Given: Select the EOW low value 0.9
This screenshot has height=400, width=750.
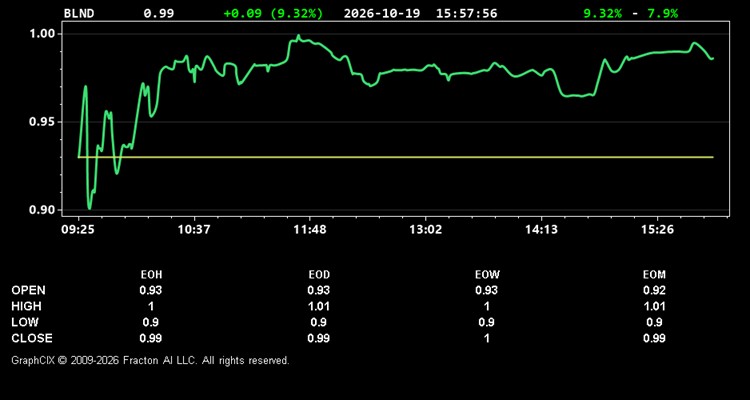Looking at the screenshot, I should (x=486, y=322).
